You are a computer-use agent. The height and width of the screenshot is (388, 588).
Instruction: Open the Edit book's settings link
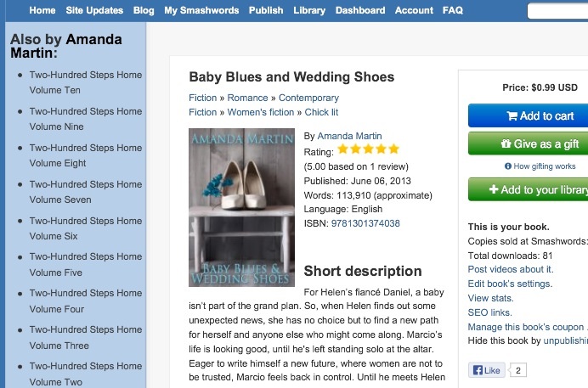pyautogui.click(x=510, y=284)
